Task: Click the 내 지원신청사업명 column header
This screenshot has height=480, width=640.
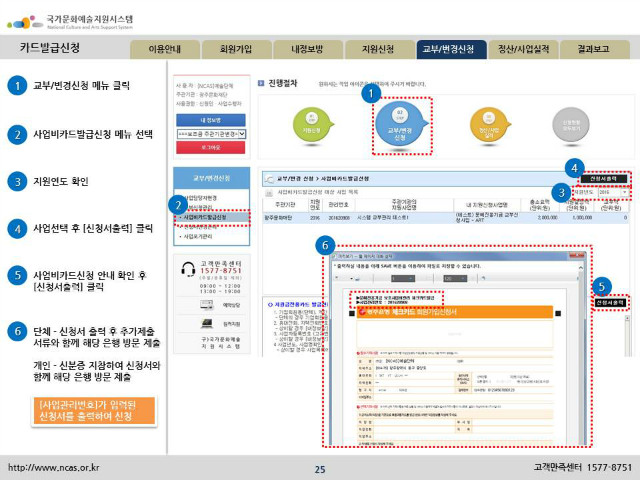Action: click(x=487, y=204)
